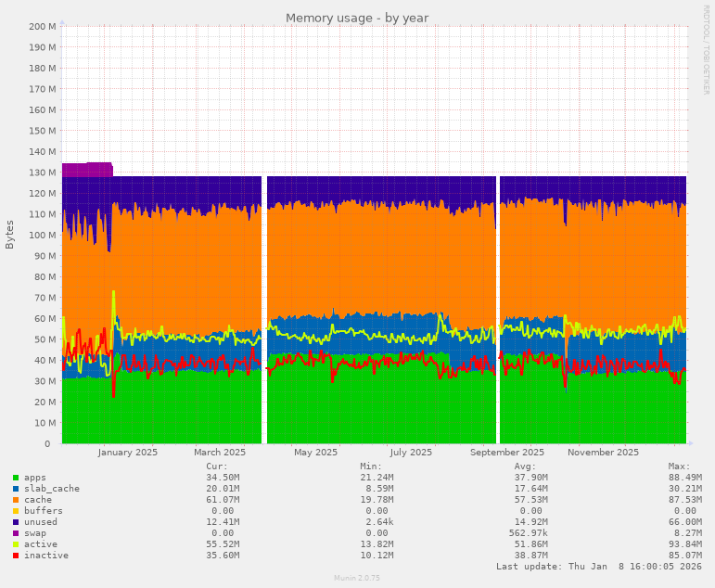The image size is (715, 588).
Task: Click the 'Bytes' y-axis label
Action: [9, 235]
